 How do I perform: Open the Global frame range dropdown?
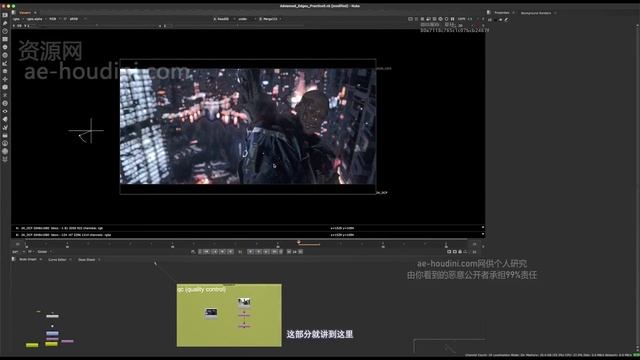coord(43,252)
